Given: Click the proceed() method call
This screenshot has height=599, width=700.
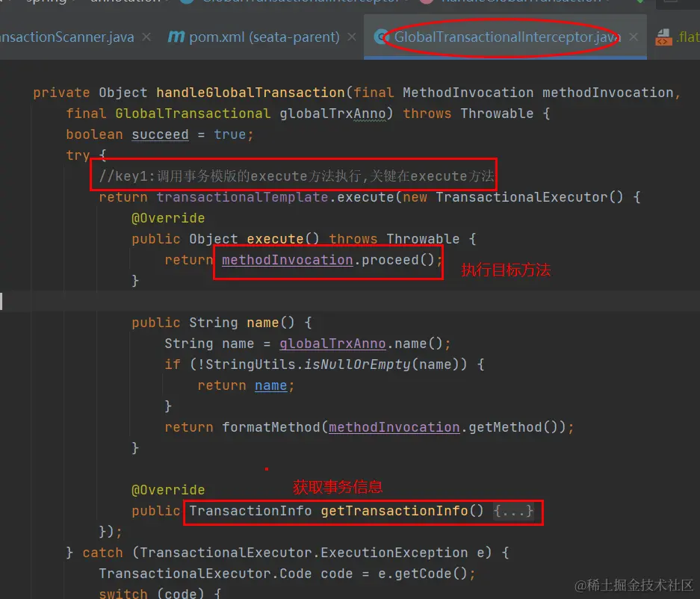Looking at the screenshot, I should tap(397, 260).
